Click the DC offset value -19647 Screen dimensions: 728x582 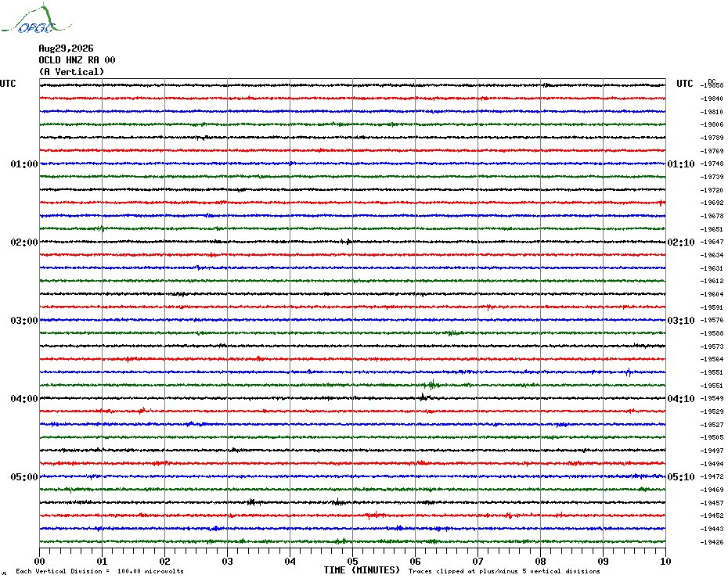(x=712, y=242)
